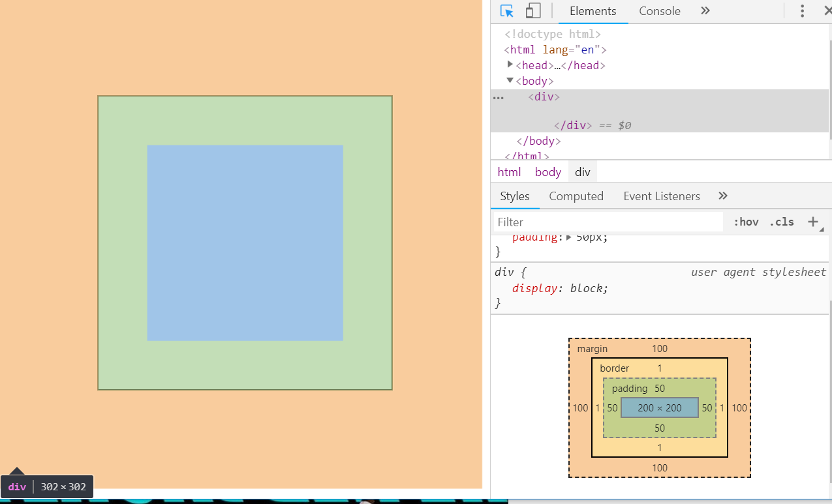Click the 200 × 200 content box in the box model

pos(659,408)
